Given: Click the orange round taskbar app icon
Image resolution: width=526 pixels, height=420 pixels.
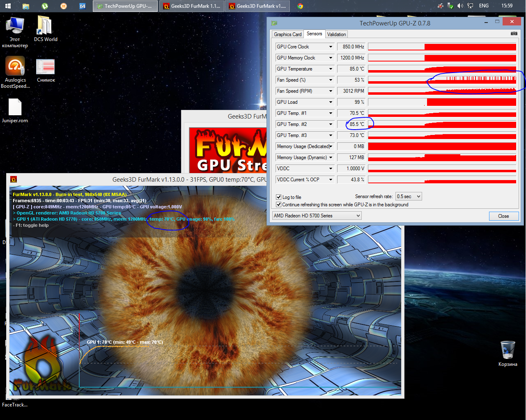Looking at the screenshot, I should click(x=63, y=6).
